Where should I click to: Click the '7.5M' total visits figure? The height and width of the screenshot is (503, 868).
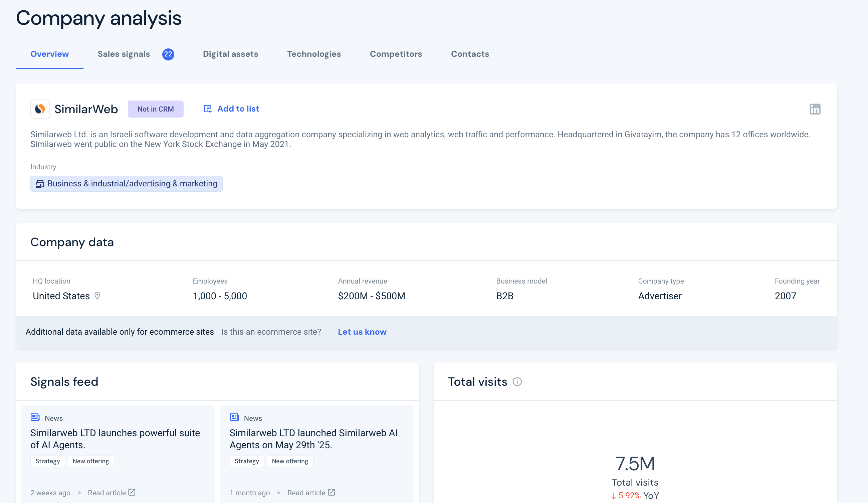point(635,463)
